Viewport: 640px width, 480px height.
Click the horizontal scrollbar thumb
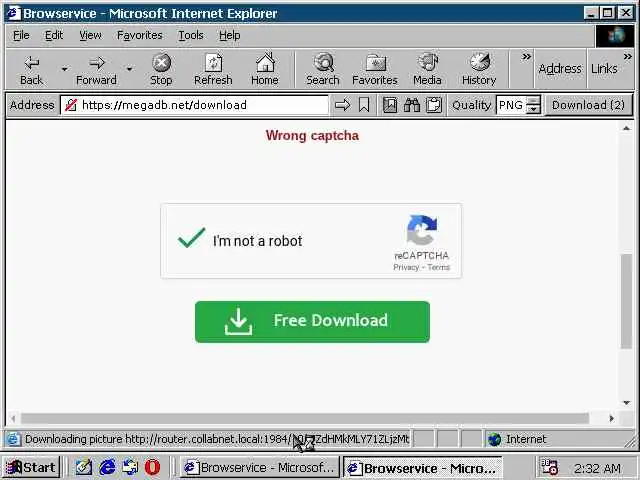tap(305, 418)
